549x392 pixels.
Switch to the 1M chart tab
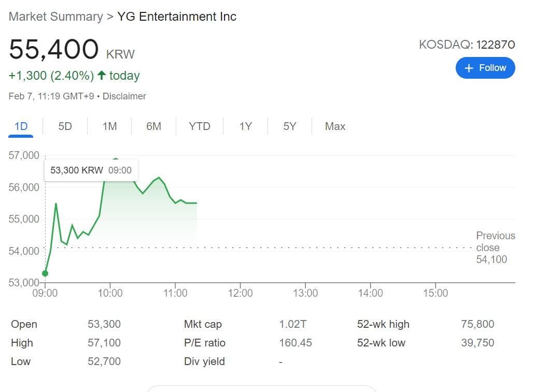[109, 126]
